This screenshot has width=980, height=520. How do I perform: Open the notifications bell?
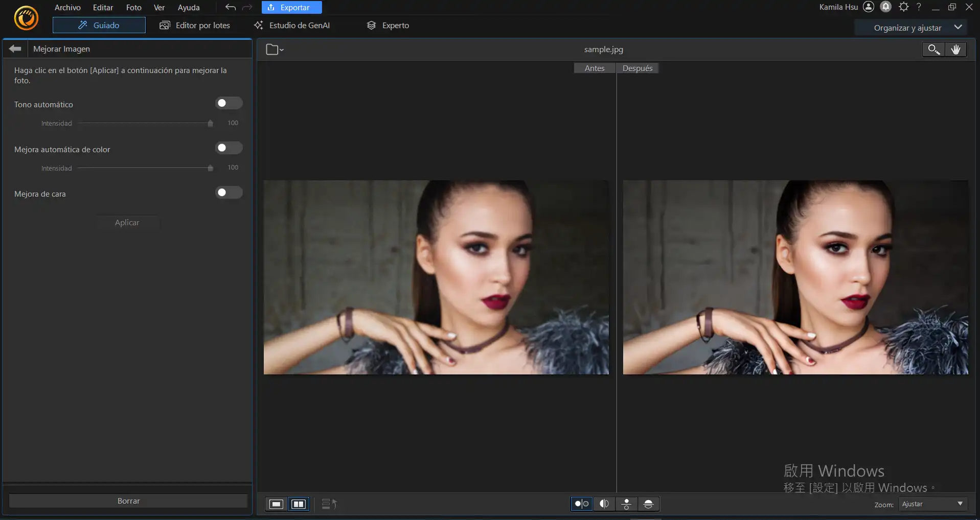point(886,7)
